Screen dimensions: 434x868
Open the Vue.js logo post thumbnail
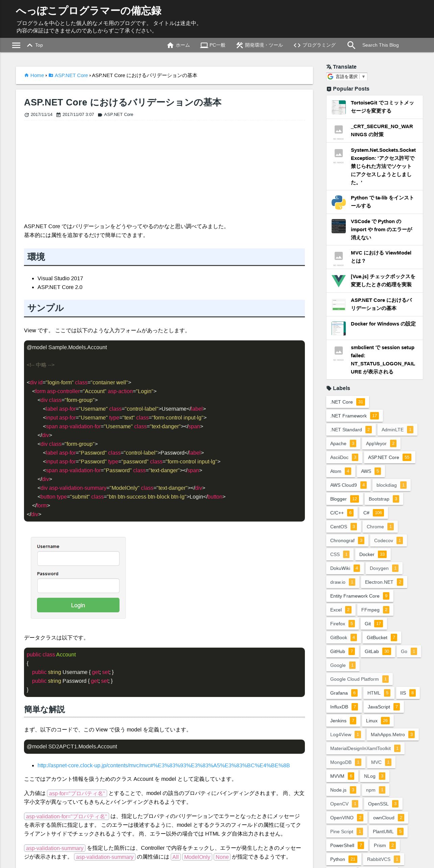pos(339,281)
